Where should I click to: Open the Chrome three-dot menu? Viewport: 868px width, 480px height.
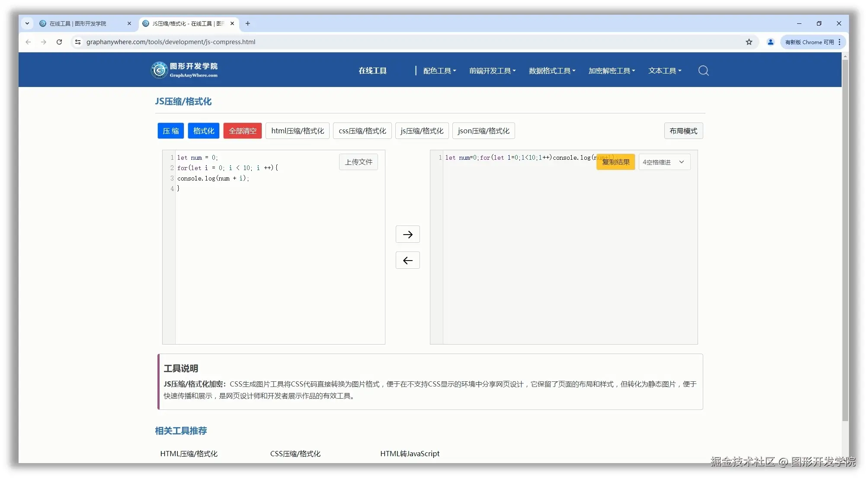839,42
